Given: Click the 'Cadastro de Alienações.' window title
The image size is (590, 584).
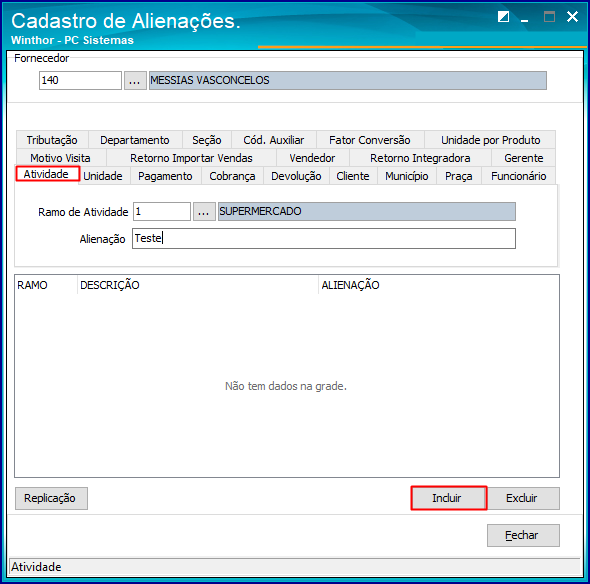Looking at the screenshot, I should pyautogui.click(x=126, y=21).
